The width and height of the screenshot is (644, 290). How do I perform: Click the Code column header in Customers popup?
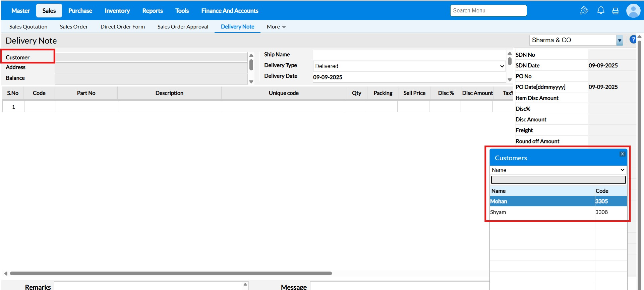pos(602,191)
